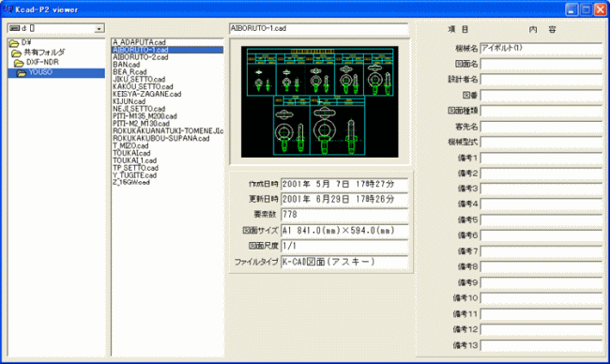Click the 備考11 input field
610x364 pixels.
tap(541, 314)
